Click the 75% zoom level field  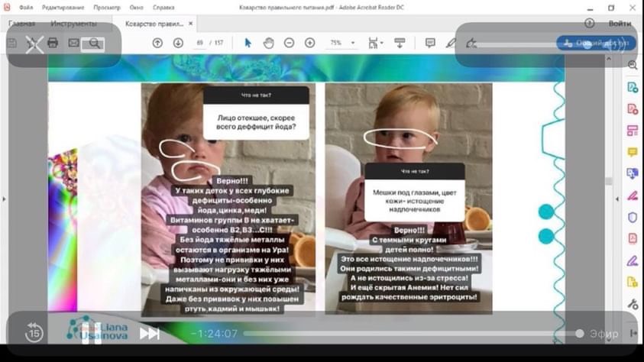[336, 43]
